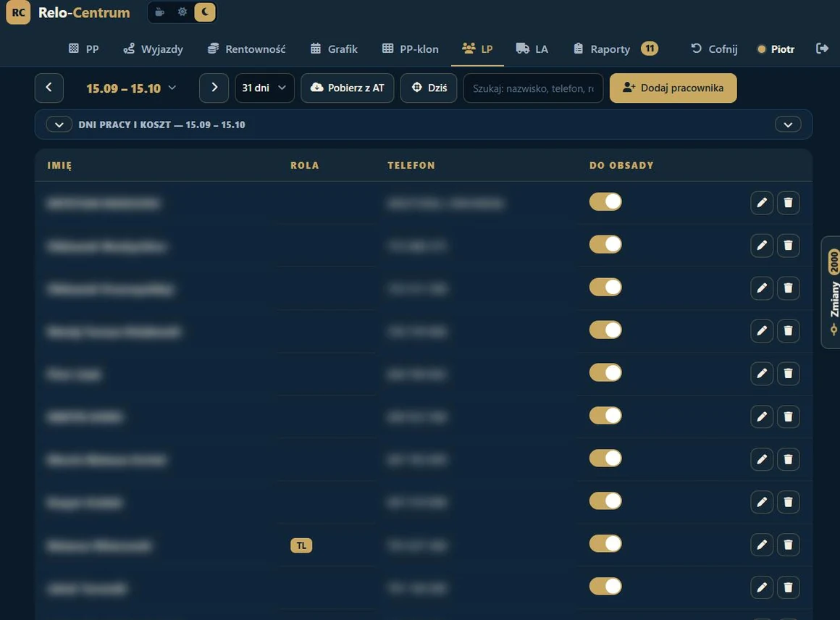Switch to Grafik tab
Viewport: 840px width, 620px height.
click(x=334, y=49)
